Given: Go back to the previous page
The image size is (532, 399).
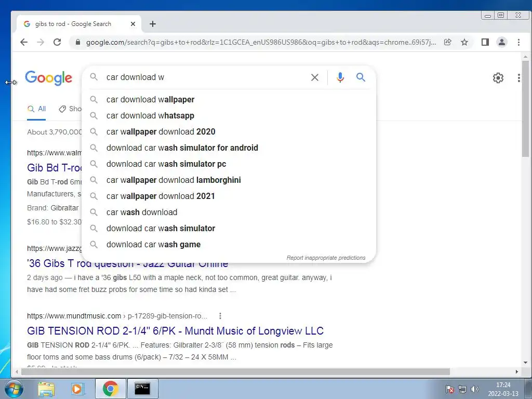Looking at the screenshot, I should 24,42.
